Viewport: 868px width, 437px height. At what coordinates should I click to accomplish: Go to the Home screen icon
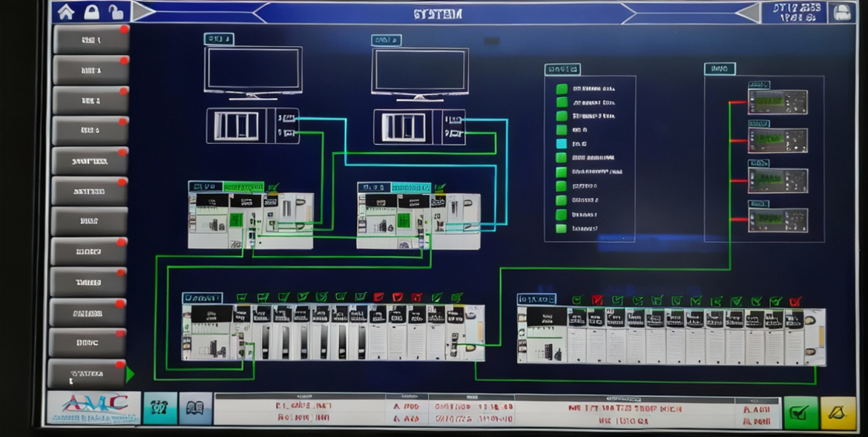coord(66,12)
